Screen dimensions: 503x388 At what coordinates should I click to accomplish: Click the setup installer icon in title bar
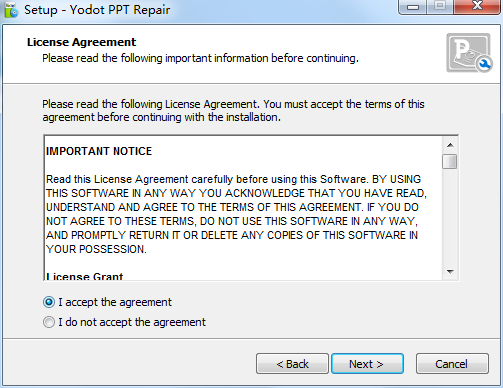point(11,10)
